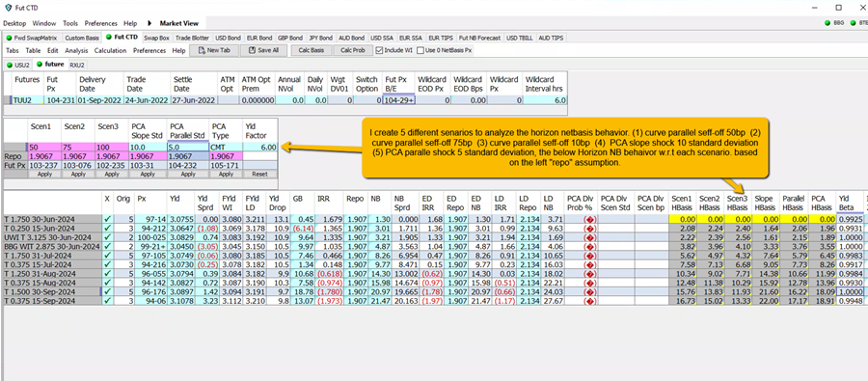This screenshot has width=868, height=381.
Task: Click the green status dot on Fwd SwapMatrix tab
Action: click(9, 39)
